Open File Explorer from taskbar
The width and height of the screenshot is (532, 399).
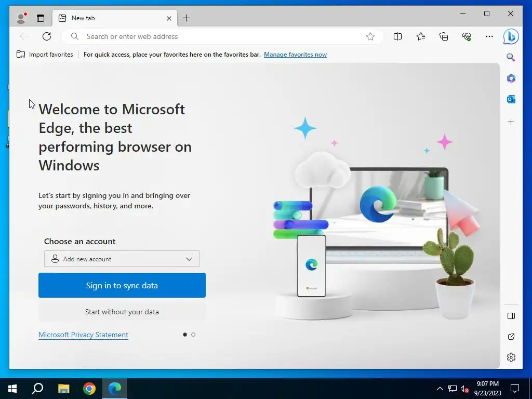pyautogui.click(x=63, y=389)
